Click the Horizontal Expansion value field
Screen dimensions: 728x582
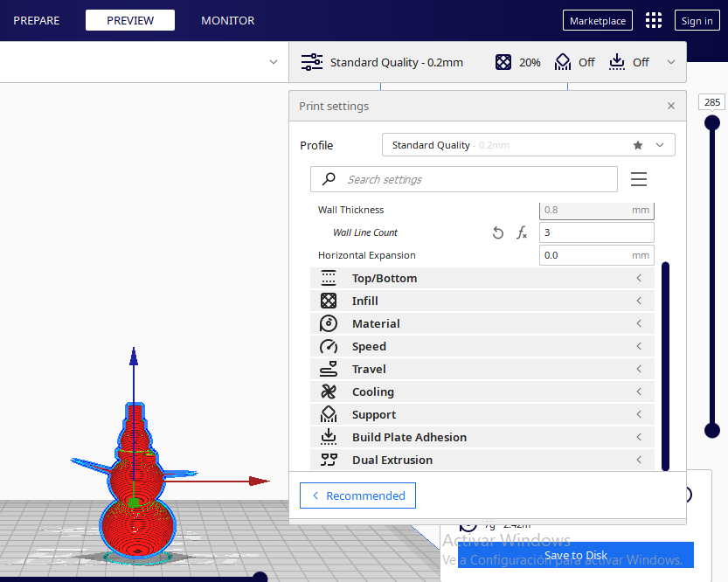click(x=597, y=255)
